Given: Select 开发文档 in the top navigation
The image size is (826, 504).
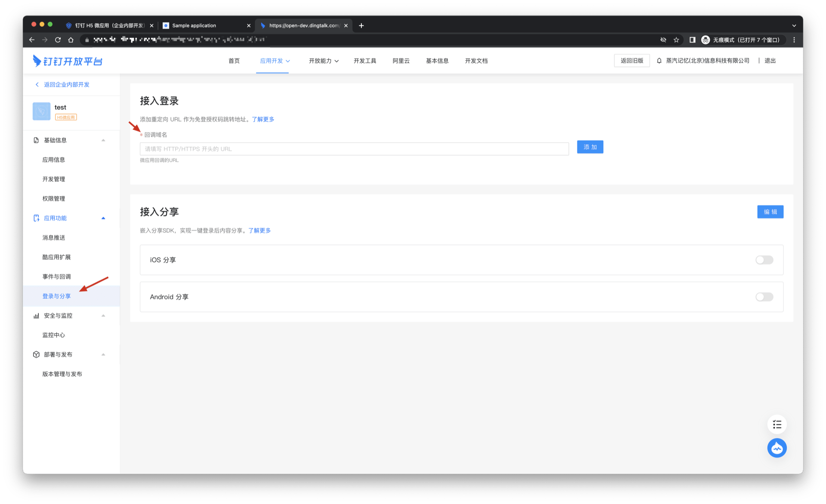Looking at the screenshot, I should coord(476,61).
